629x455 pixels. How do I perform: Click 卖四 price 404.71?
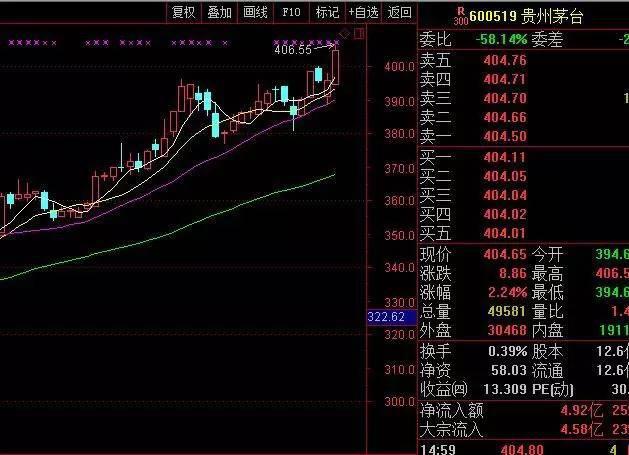click(x=505, y=79)
